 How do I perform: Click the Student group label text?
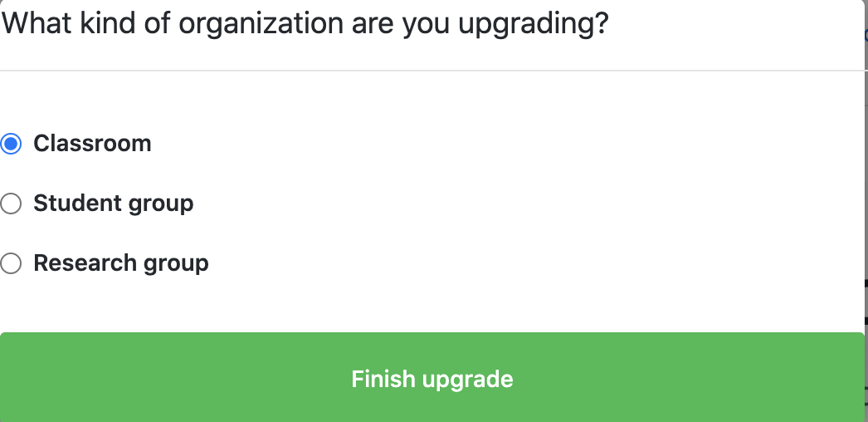[114, 204]
